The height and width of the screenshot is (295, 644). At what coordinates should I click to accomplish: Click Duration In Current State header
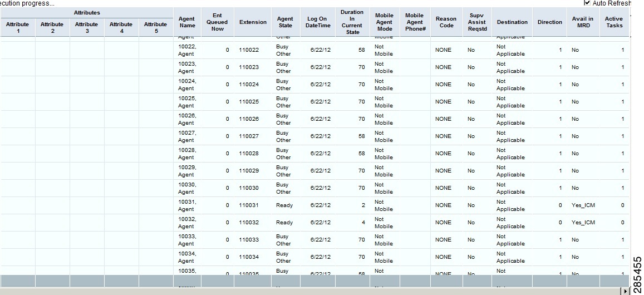(352, 22)
